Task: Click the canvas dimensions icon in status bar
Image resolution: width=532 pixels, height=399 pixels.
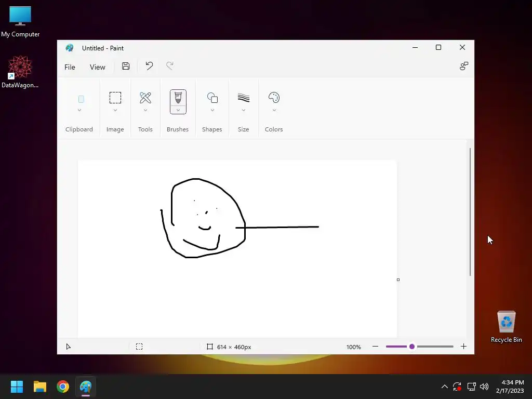Action: (210, 347)
